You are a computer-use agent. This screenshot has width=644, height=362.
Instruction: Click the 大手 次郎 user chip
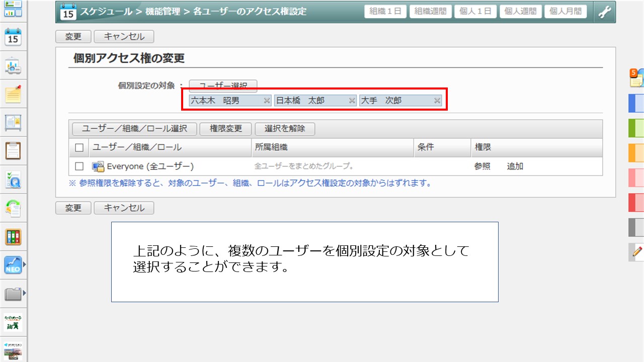[x=400, y=101]
